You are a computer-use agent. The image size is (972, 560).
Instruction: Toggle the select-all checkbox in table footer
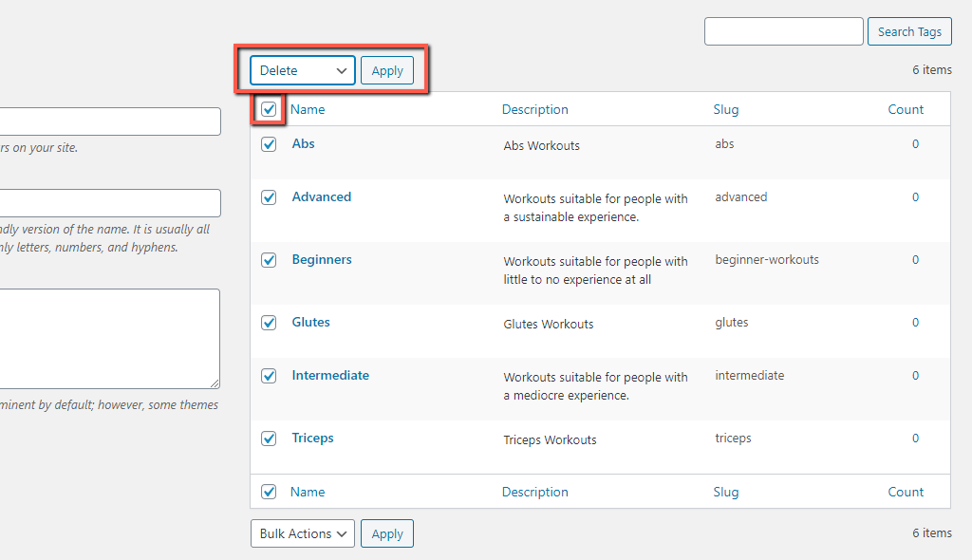pyautogui.click(x=269, y=492)
